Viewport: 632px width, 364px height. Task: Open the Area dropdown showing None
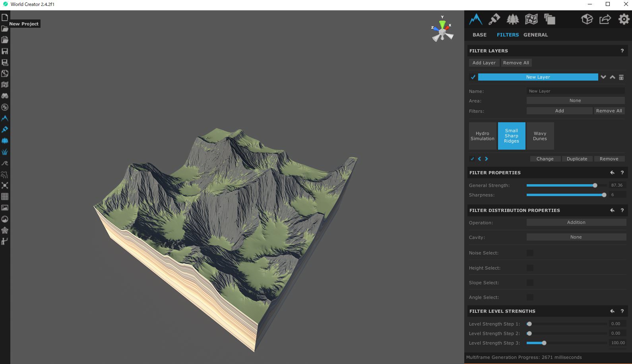pos(576,100)
